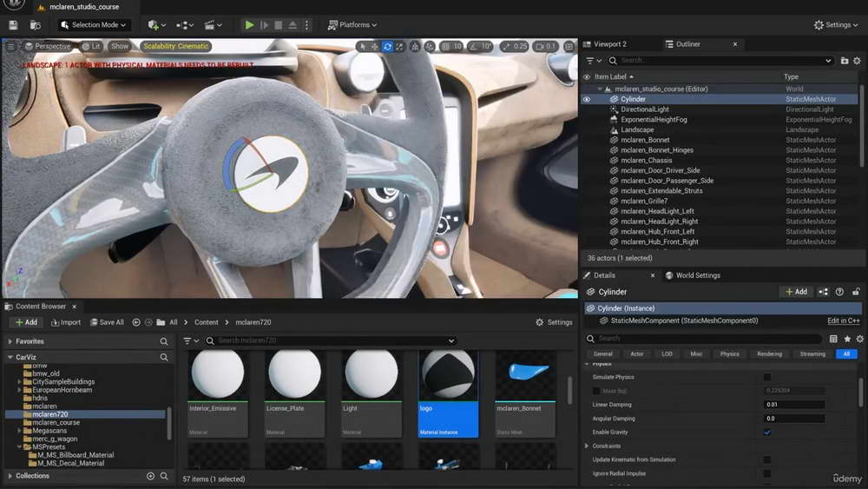Click Import in the Content Browser
868x489 pixels.
click(66, 322)
